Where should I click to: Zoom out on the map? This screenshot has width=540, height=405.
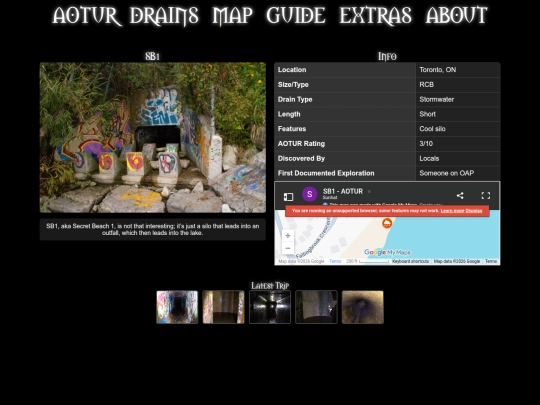288,248
